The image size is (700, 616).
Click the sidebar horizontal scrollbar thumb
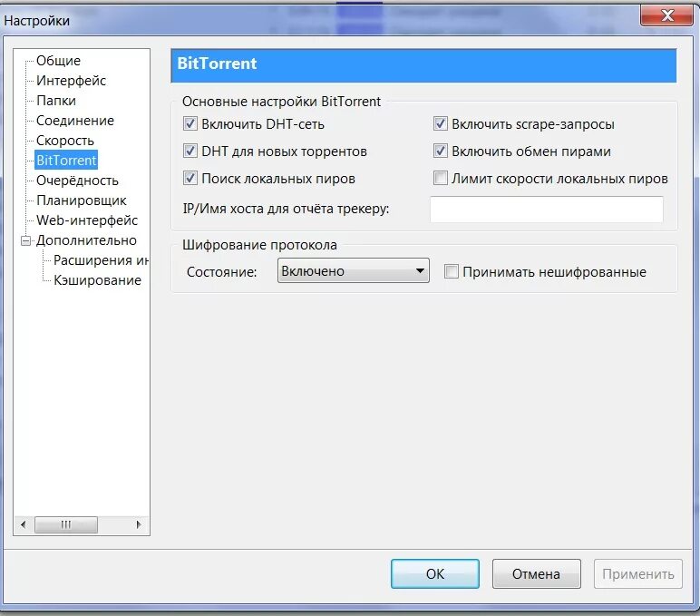[x=66, y=524]
